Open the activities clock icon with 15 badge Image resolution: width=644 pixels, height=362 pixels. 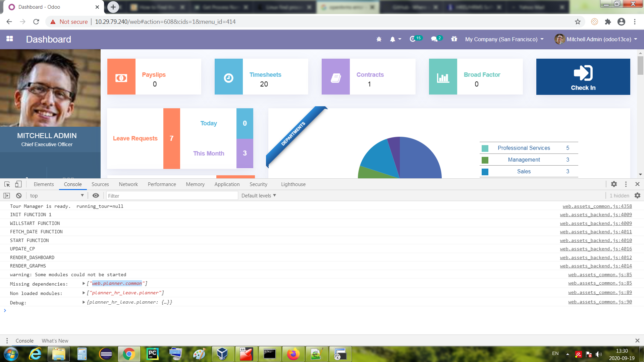413,39
